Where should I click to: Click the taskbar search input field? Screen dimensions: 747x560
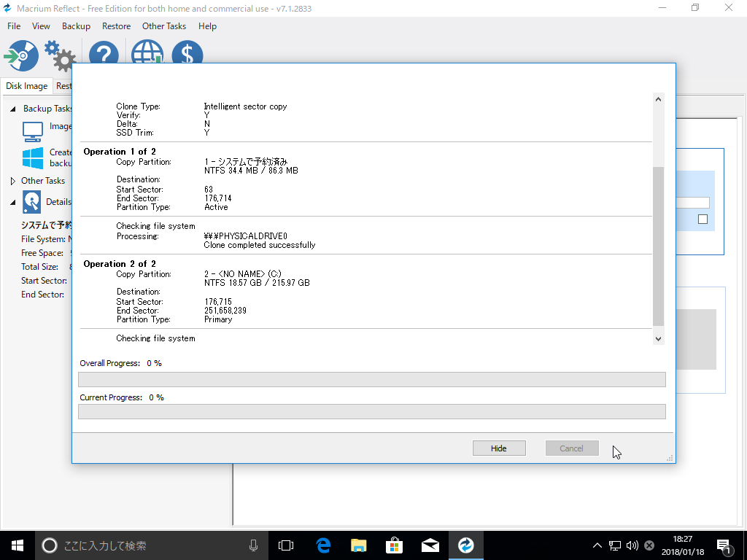(x=152, y=545)
